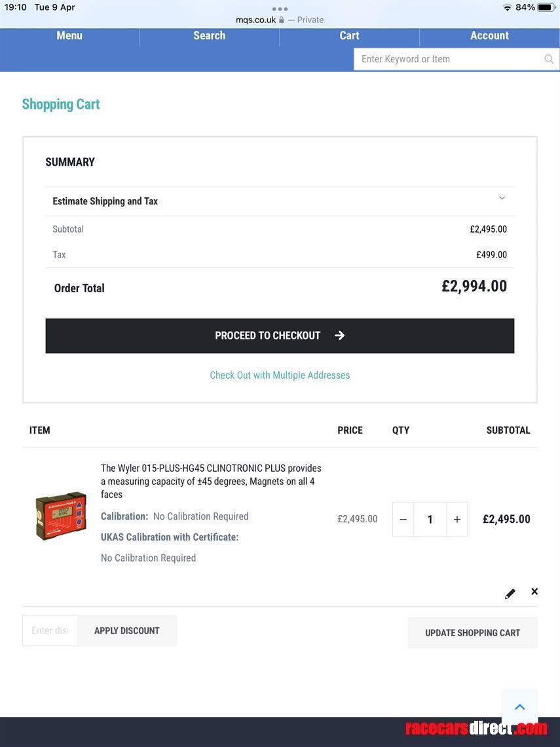560x747 pixels.
Task: Click Proceed to Checkout button
Action: click(280, 335)
